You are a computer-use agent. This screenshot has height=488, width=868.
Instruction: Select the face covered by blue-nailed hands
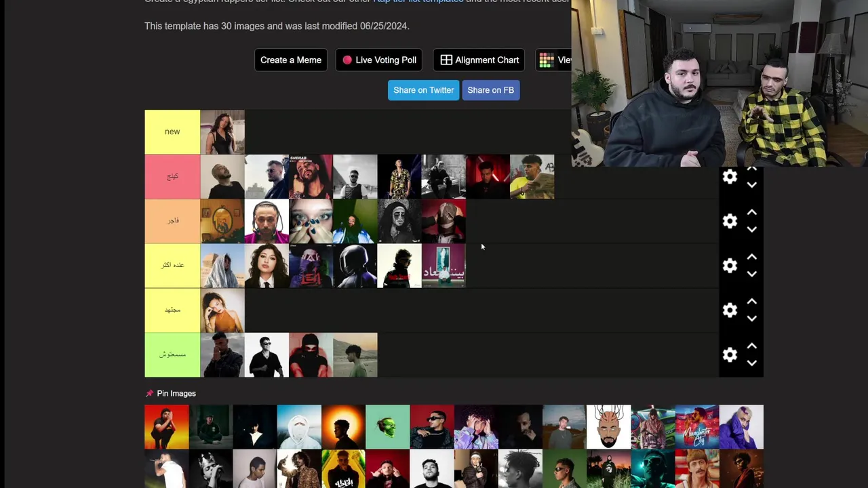[311, 221]
